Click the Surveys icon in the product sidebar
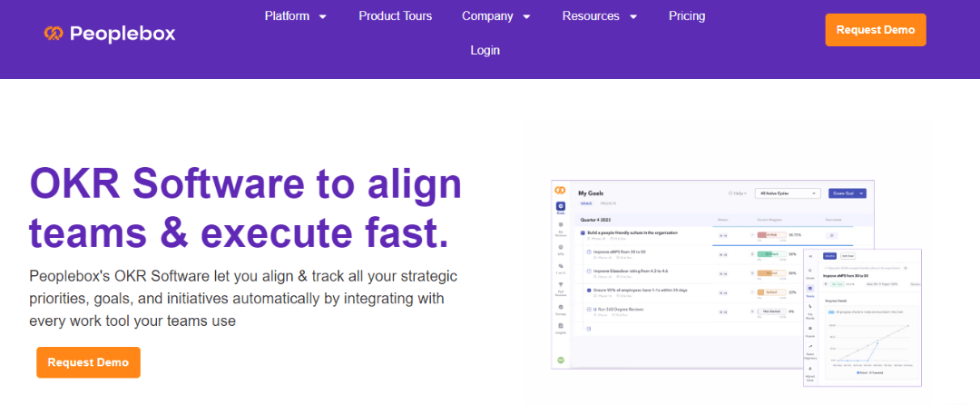The height and width of the screenshot is (405, 980). 561,309
